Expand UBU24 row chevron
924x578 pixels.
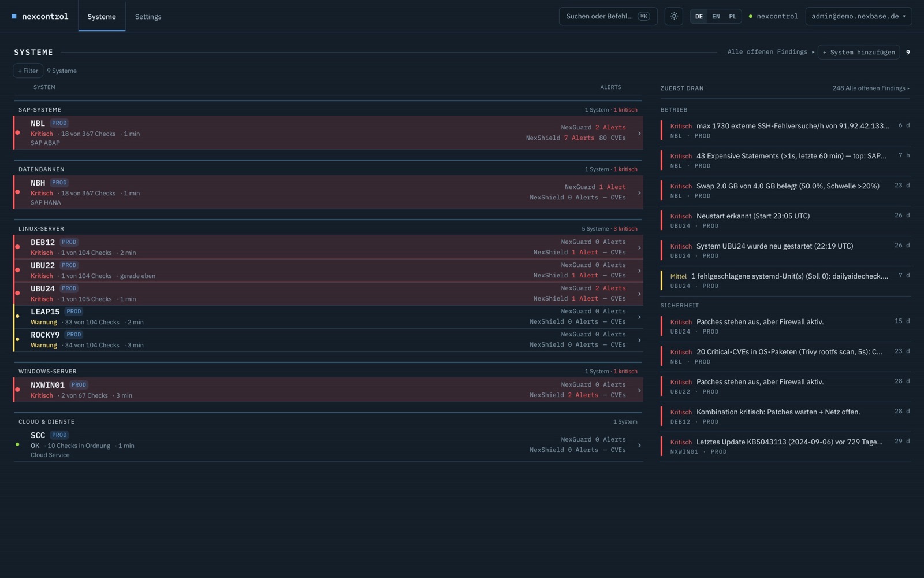coord(639,294)
